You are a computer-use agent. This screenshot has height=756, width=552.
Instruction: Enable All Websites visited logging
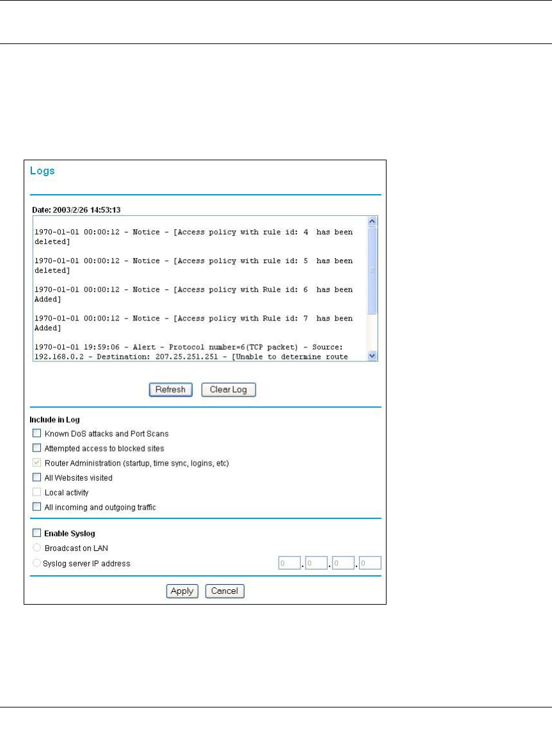pyautogui.click(x=36, y=478)
